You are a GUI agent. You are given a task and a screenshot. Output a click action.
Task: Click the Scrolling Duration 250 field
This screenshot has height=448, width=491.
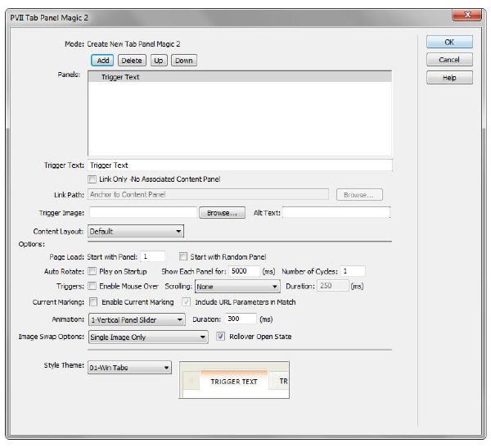click(332, 286)
